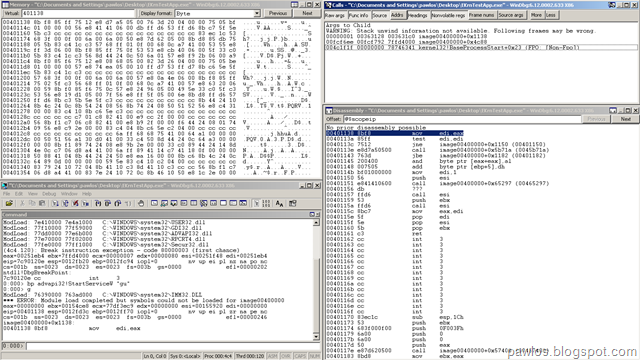Click the Step Into icon

[98, 203]
